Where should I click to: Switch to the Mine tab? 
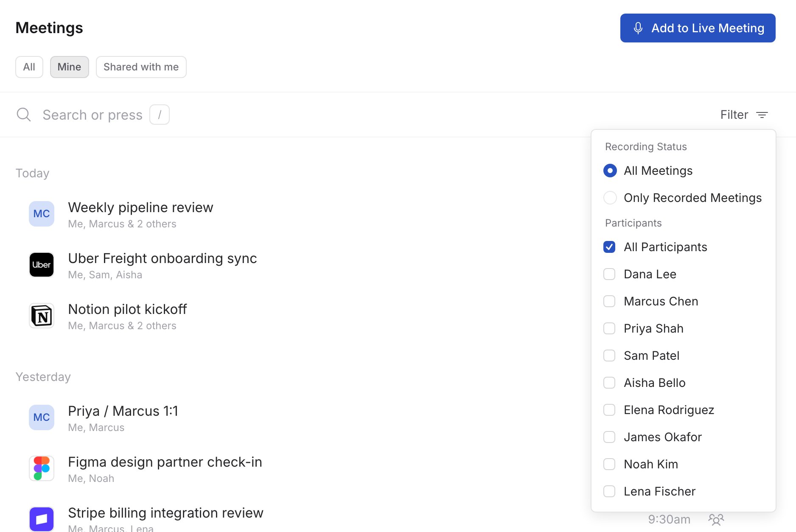coord(69,67)
